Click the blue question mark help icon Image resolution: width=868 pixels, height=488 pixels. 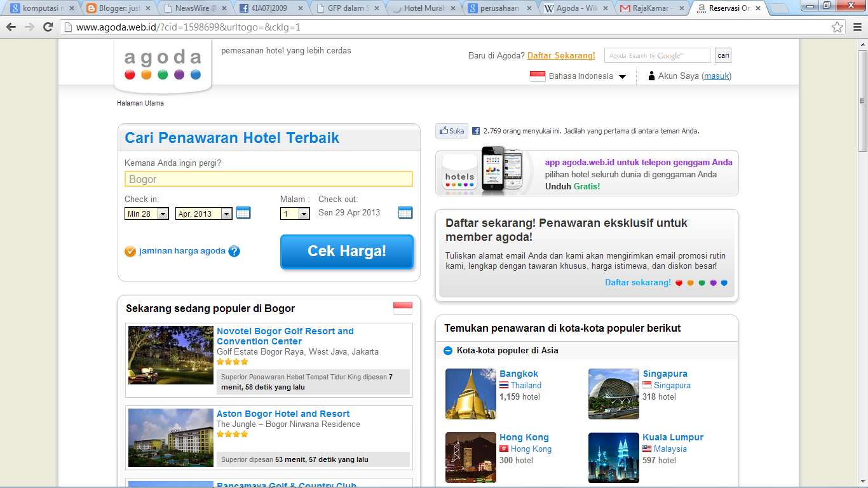[234, 251]
